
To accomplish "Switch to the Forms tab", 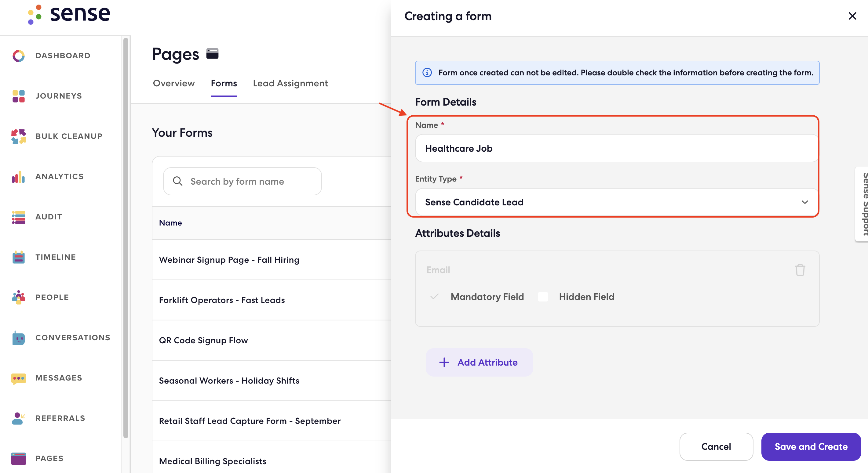I will (x=224, y=83).
